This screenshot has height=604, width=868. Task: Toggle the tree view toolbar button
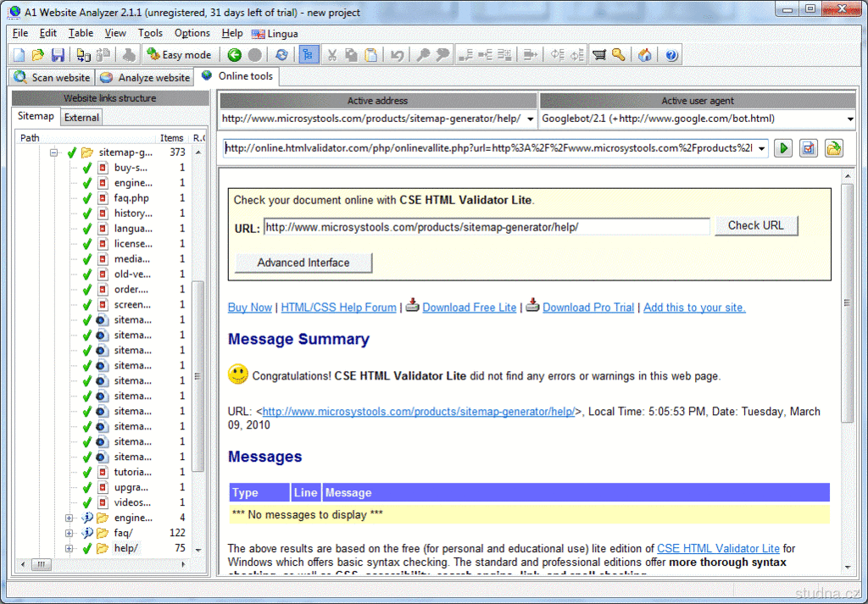pyautogui.click(x=307, y=55)
